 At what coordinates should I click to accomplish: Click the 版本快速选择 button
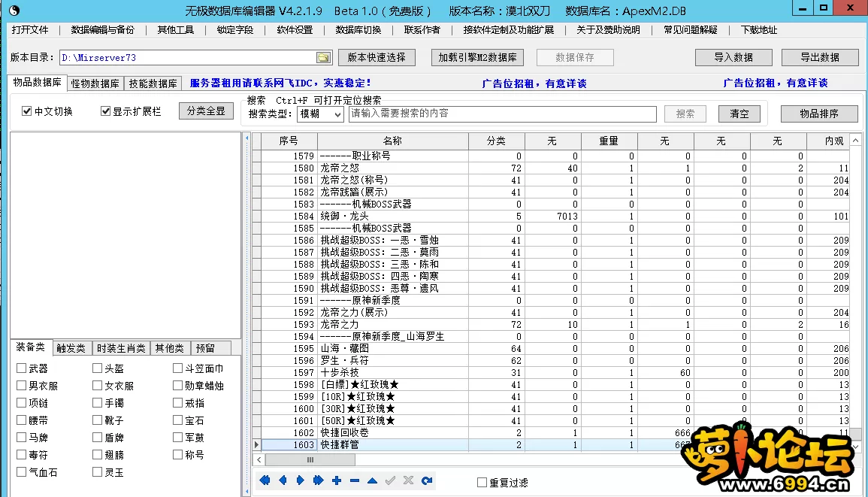click(x=377, y=58)
